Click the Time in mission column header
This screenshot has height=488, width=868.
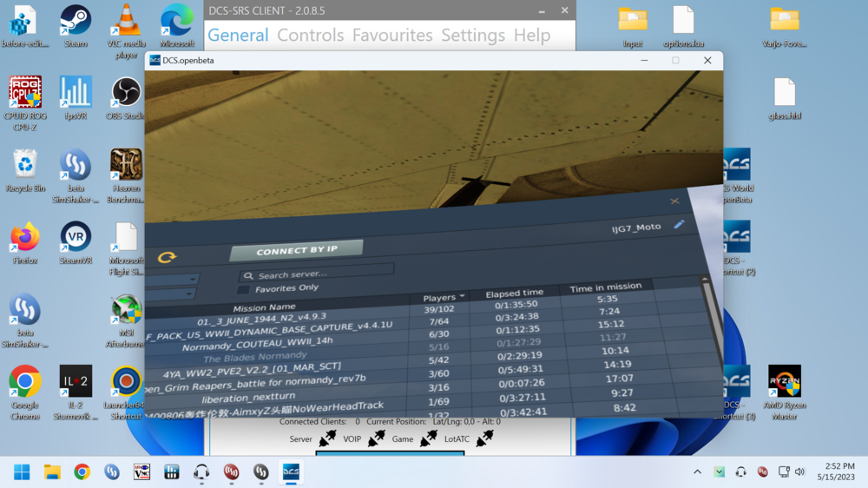tap(606, 287)
